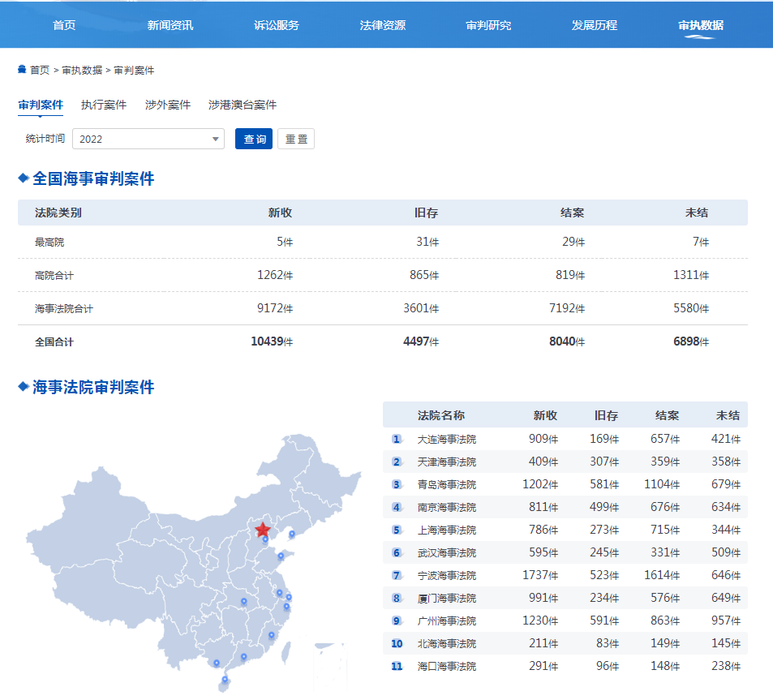Image resolution: width=773 pixels, height=700 pixels.
Task: Click the red star marker on the map
Action: point(263,530)
